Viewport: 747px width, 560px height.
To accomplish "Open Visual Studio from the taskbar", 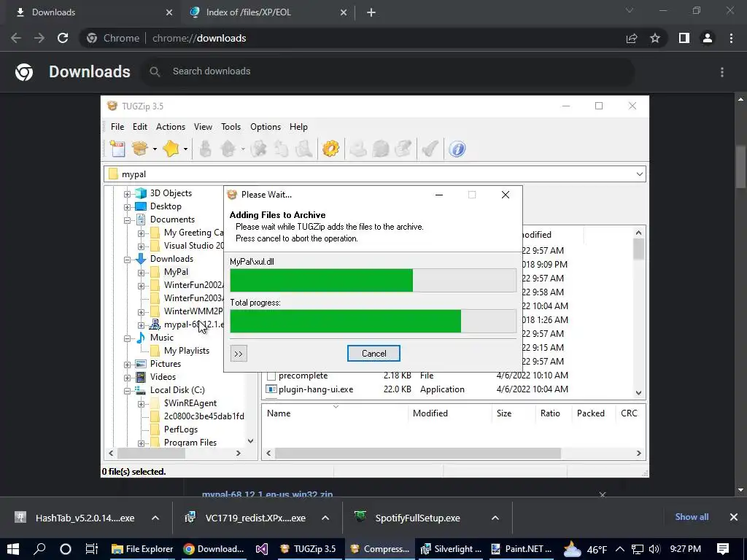I will click(x=262, y=549).
